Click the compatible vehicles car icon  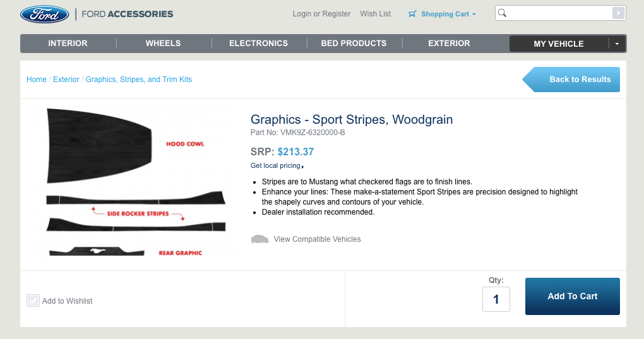(259, 239)
